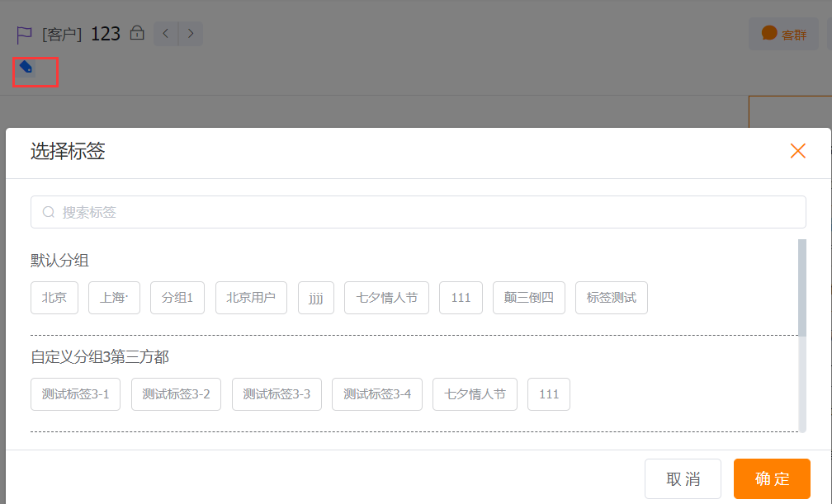The width and height of the screenshot is (832, 504).
Task: Click into the 搜索标签 search field
Action: click(418, 212)
